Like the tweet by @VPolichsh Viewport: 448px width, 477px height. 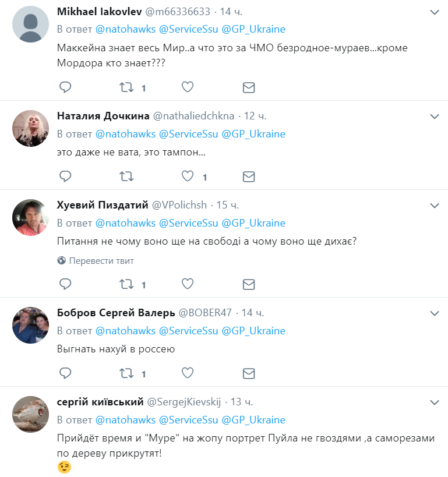tap(187, 284)
